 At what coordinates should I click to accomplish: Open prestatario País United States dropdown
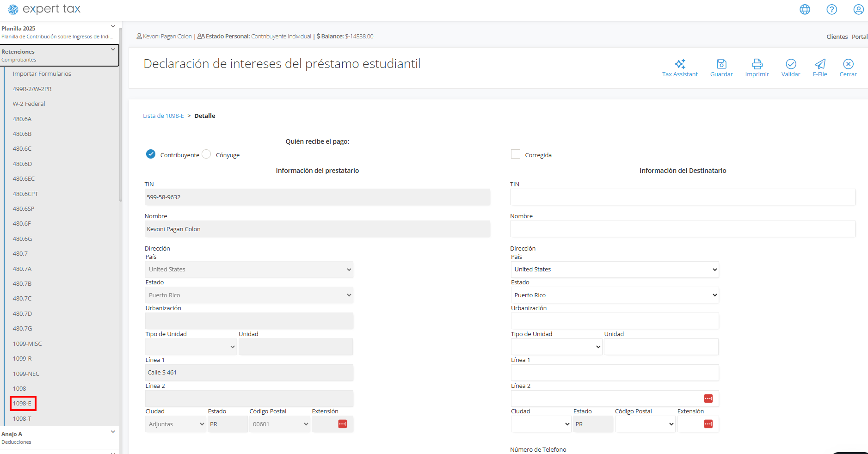pyautogui.click(x=249, y=270)
